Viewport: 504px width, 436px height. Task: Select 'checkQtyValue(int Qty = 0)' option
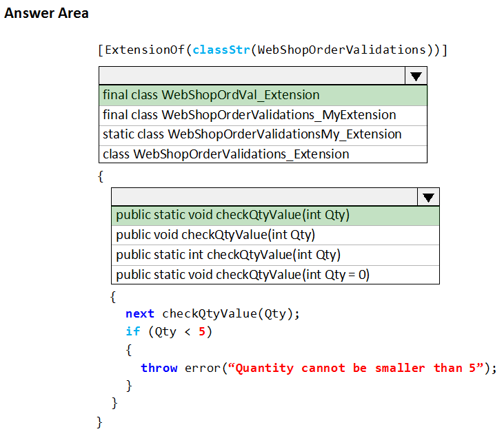click(275, 275)
